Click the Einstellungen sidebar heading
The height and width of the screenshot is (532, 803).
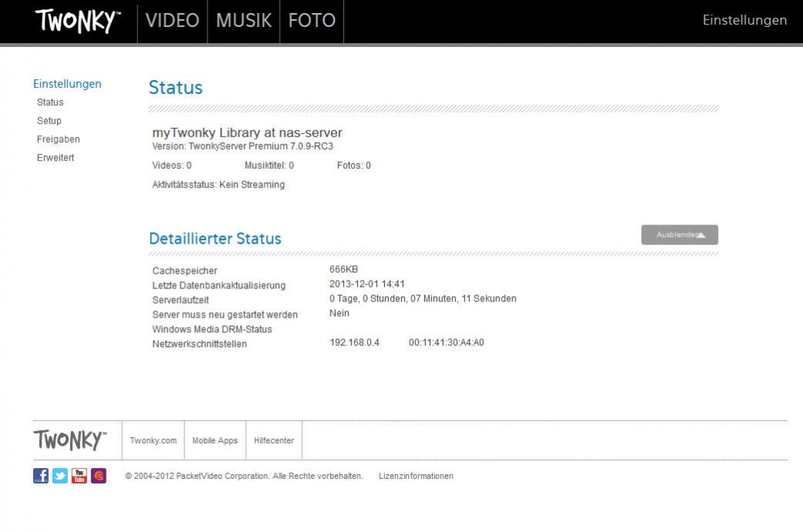67,84
